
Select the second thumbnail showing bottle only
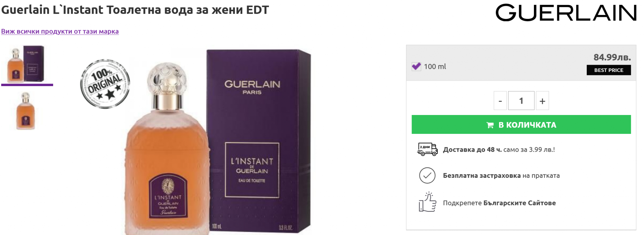point(26,111)
